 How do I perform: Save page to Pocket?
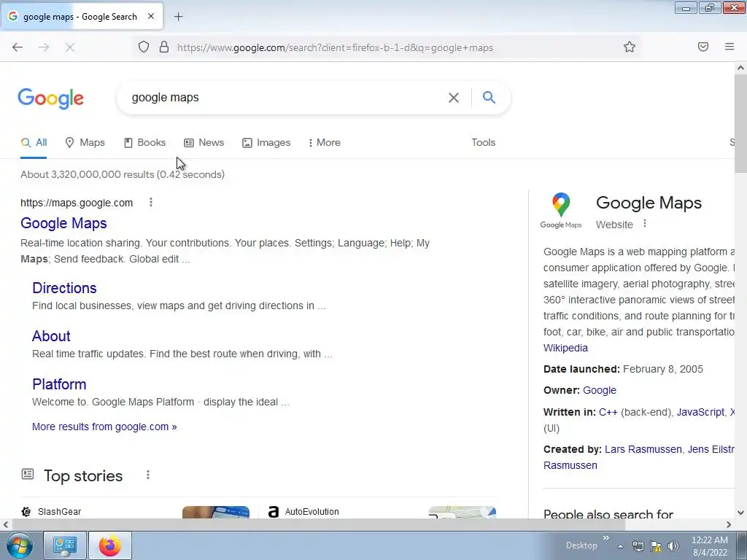[x=703, y=47]
